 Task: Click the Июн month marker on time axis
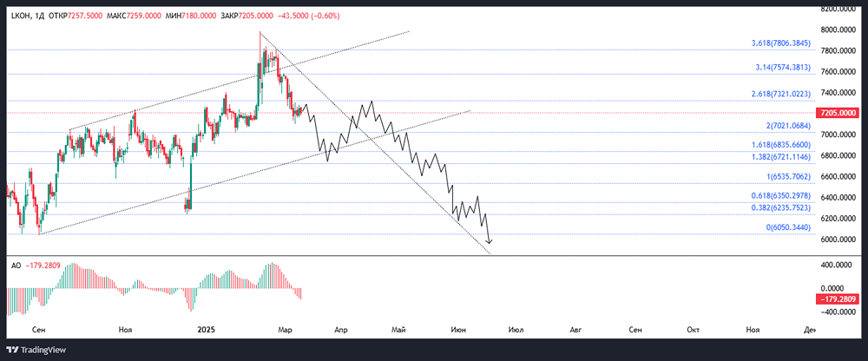458,330
